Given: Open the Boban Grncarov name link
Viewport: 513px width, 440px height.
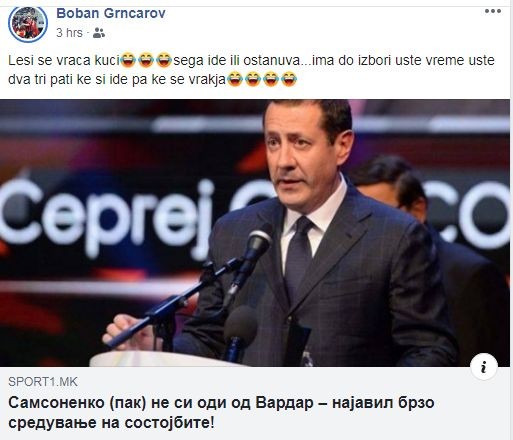Looking at the screenshot, I should [x=111, y=13].
